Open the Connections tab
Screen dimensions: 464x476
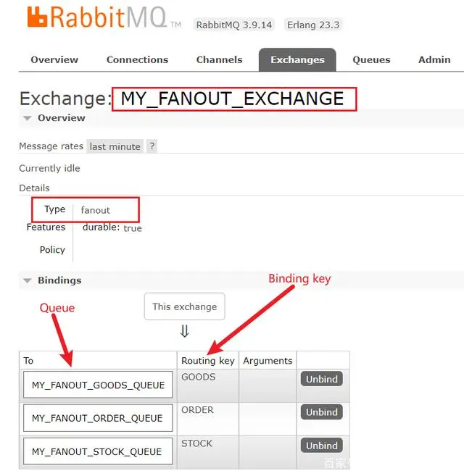137,59
